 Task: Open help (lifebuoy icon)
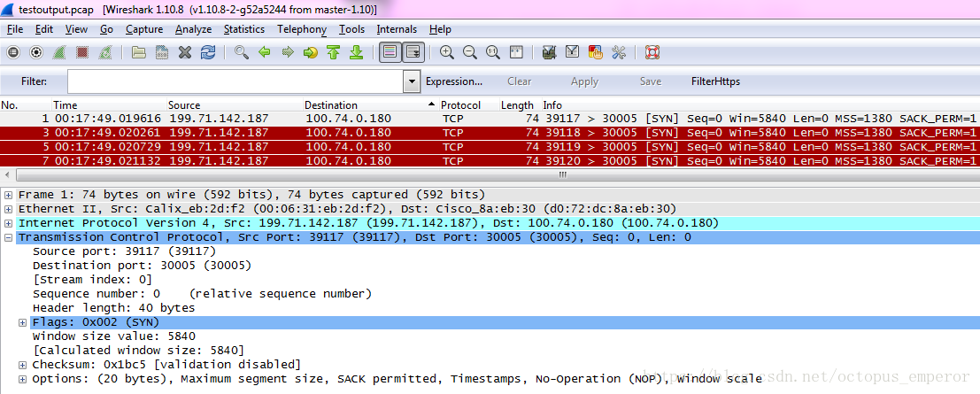click(x=652, y=52)
